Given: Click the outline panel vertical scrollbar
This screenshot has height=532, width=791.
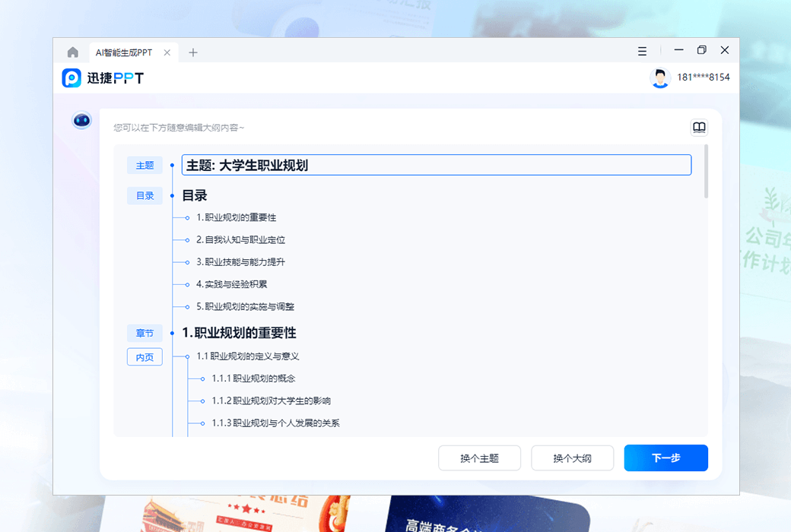Looking at the screenshot, I should (x=706, y=172).
